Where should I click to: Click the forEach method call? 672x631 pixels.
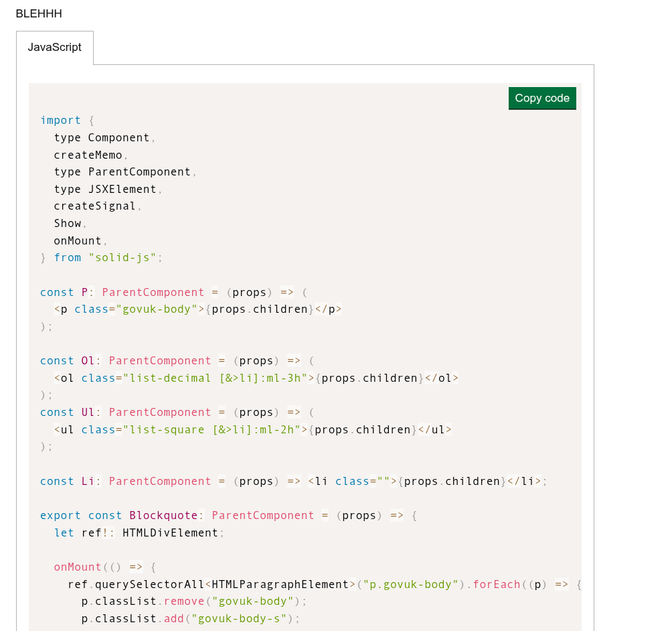tap(496, 585)
